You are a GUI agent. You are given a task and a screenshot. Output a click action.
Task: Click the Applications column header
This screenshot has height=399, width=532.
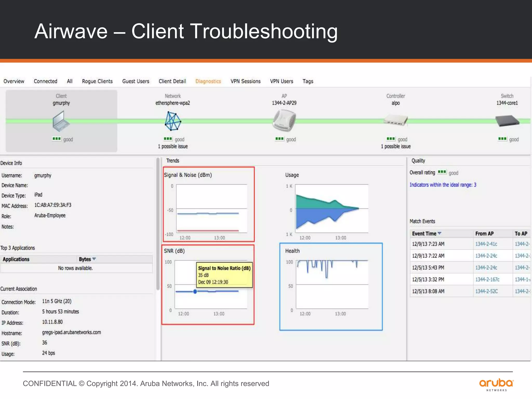[x=39, y=259]
